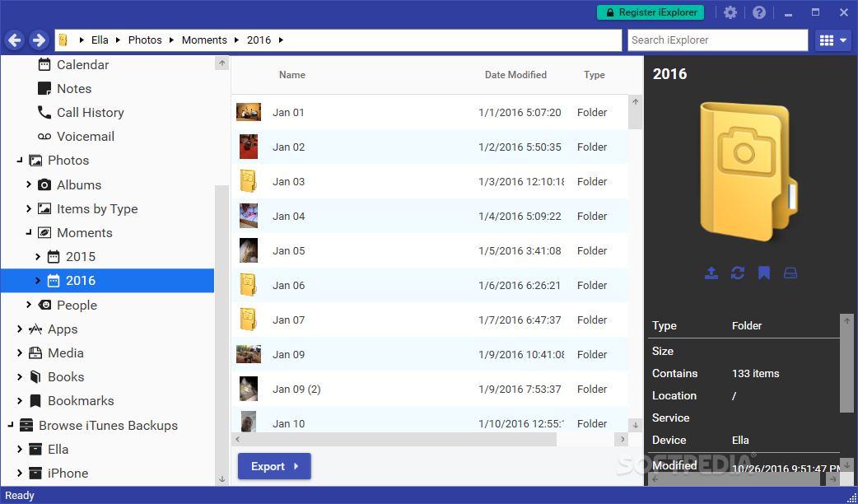
Task: Click the Jan 01 folder thumbnail
Action: click(249, 112)
